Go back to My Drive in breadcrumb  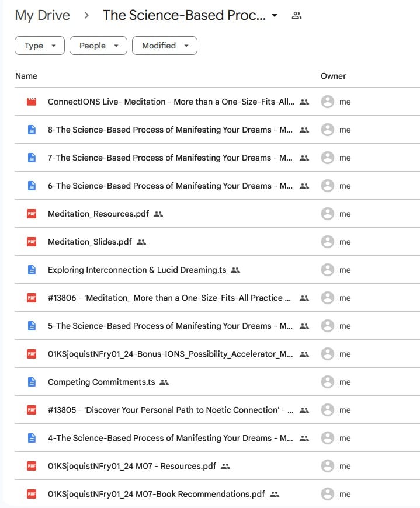tap(42, 16)
